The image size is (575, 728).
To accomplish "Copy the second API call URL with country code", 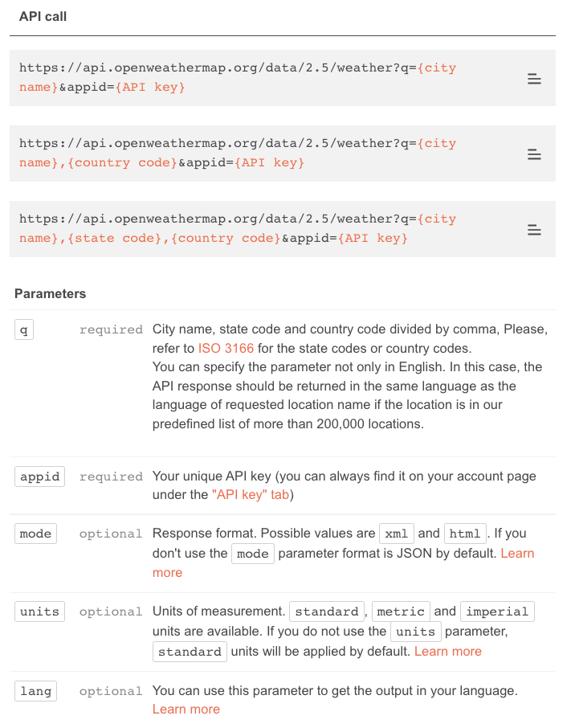I will click(534, 153).
